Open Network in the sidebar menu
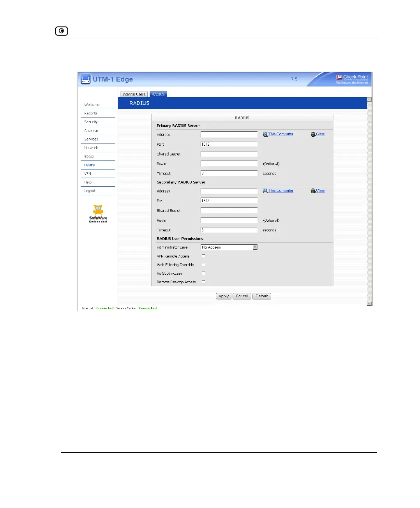This screenshot has width=420, height=508. click(x=91, y=148)
